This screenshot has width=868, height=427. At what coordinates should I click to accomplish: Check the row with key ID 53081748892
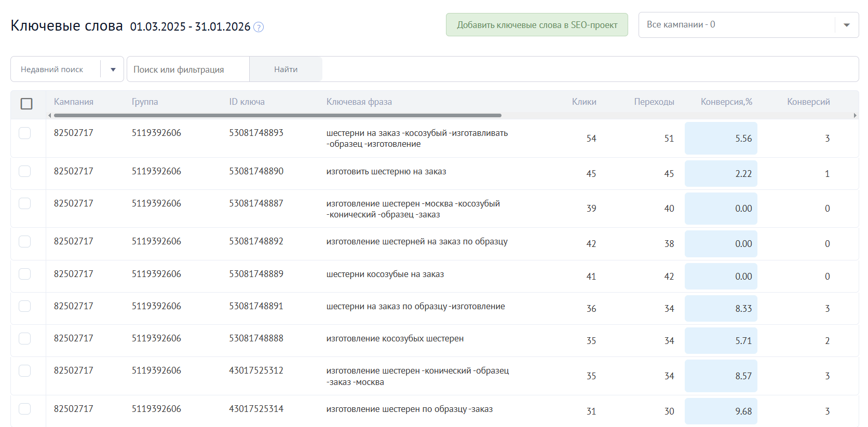click(x=24, y=241)
